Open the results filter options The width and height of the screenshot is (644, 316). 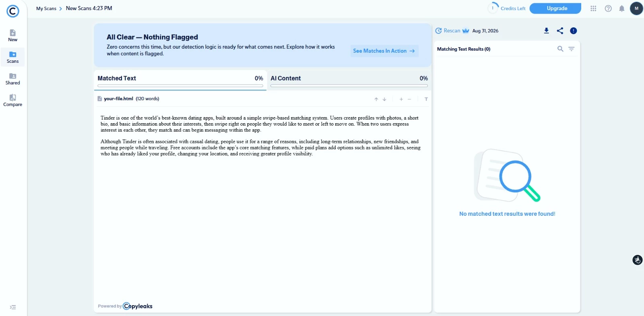coord(572,49)
